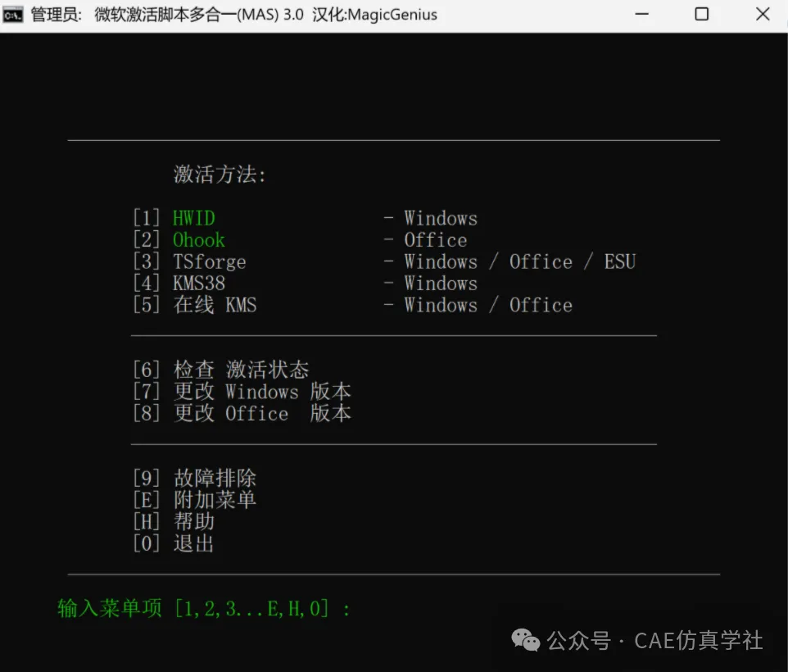
Task: Click the [1] index before HWID
Action: tap(147, 218)
